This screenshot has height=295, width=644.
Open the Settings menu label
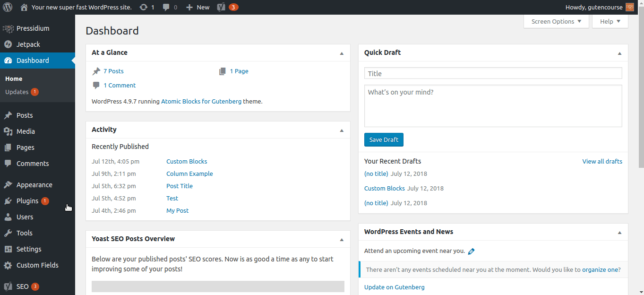[29, 249]
